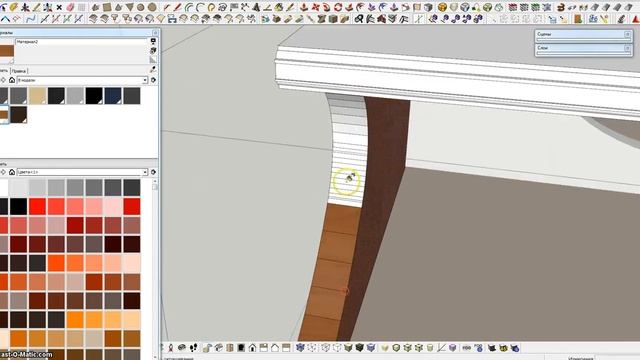
Task: Click the Сцены panel title
Action: pos(544,34)
